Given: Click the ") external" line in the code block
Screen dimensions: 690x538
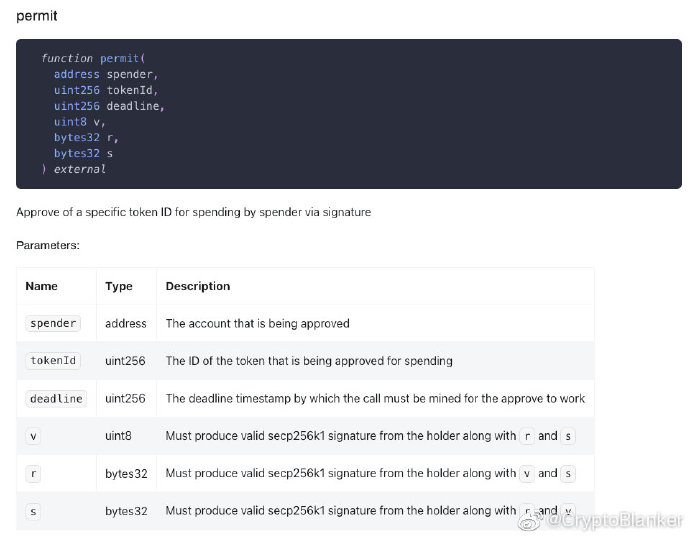Looking at the screenshot, I should point(73,169).
